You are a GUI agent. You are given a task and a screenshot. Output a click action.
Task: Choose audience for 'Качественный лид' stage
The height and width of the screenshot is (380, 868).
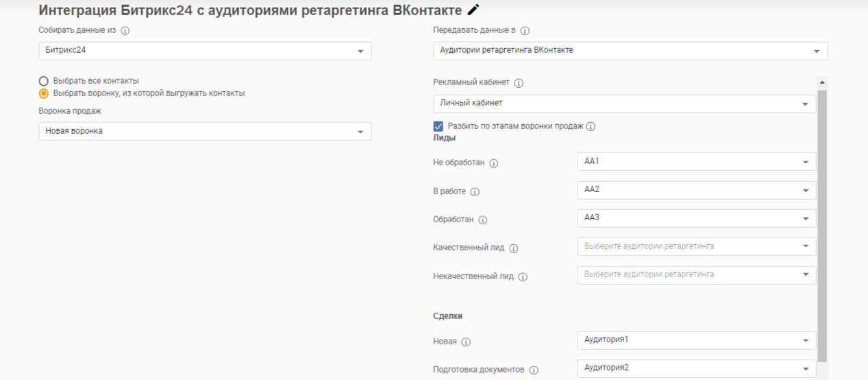tap(696, 246)
